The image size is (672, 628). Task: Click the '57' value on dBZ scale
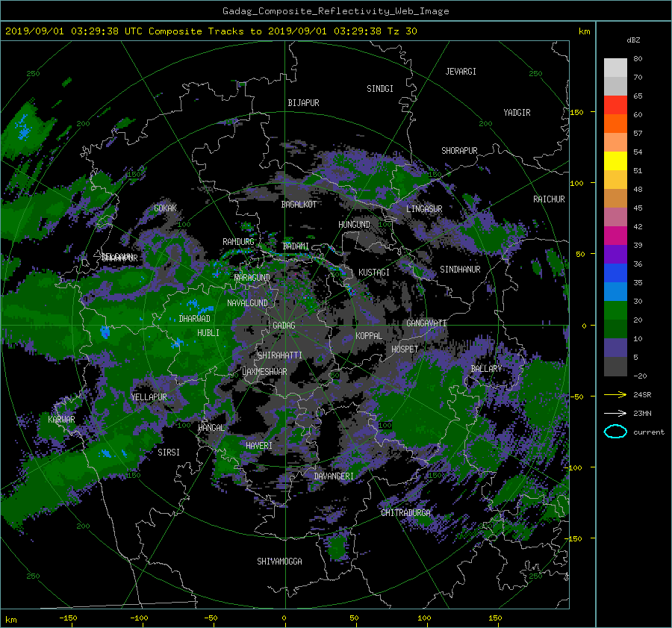click(x=638, y=134)
